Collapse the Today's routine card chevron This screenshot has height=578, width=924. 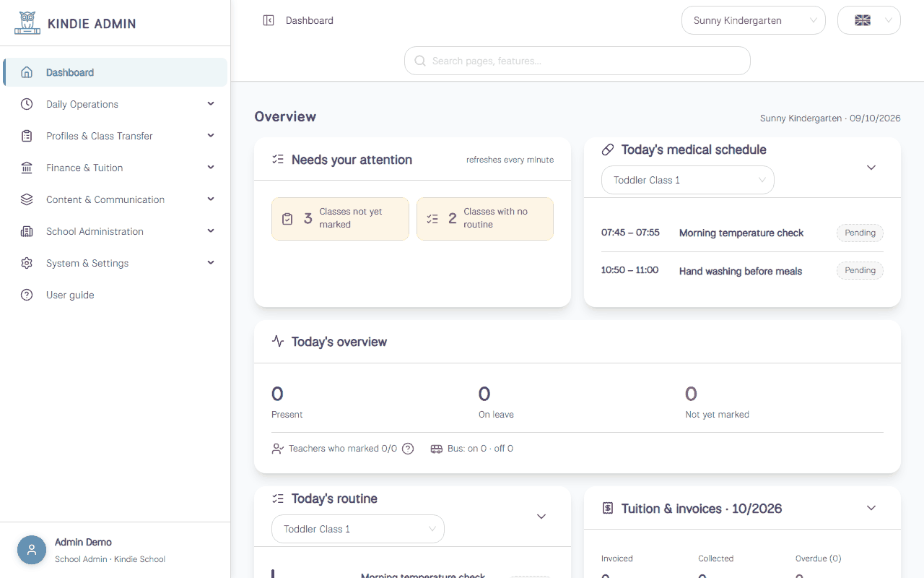(541, 517)
